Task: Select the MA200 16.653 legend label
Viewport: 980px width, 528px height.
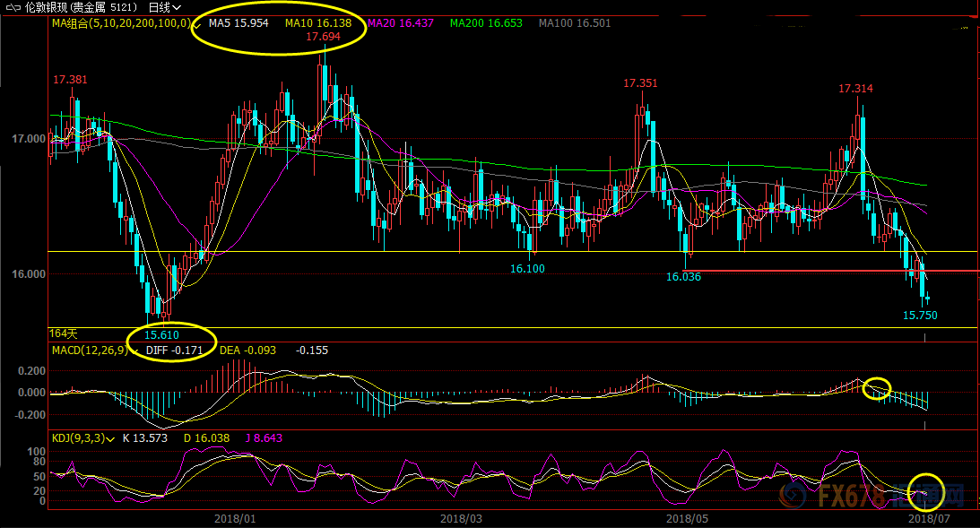Action: tap(485, 23)
